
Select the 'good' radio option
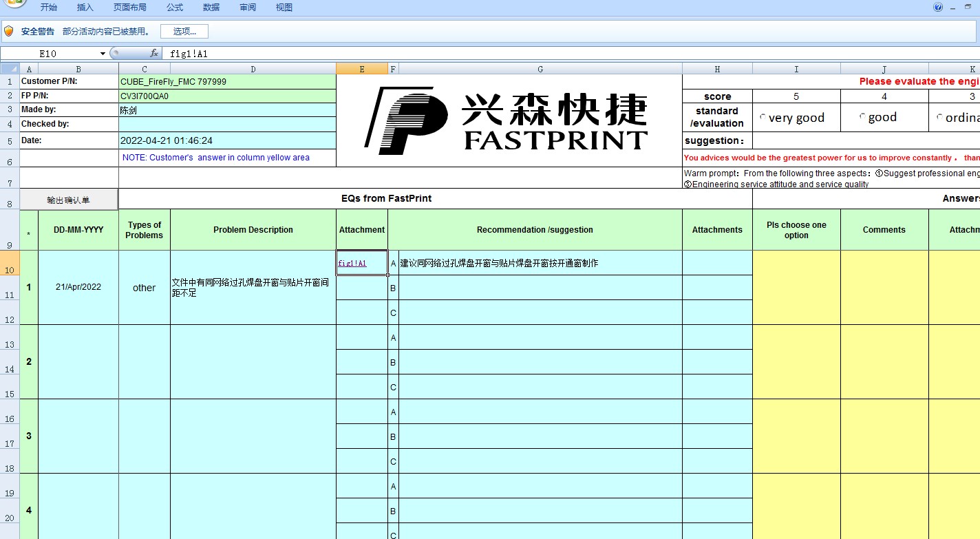pos(862,117)
